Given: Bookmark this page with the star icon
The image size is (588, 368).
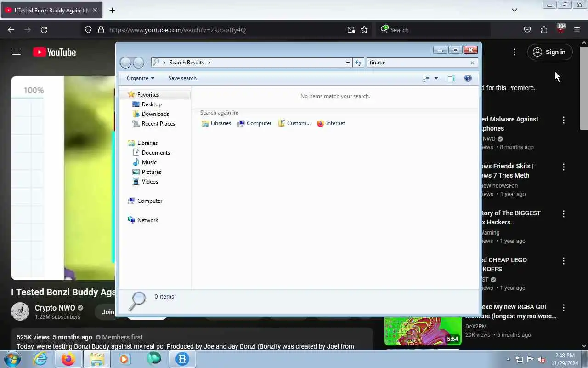Looking at the screenshot, I should pos(364,30).
